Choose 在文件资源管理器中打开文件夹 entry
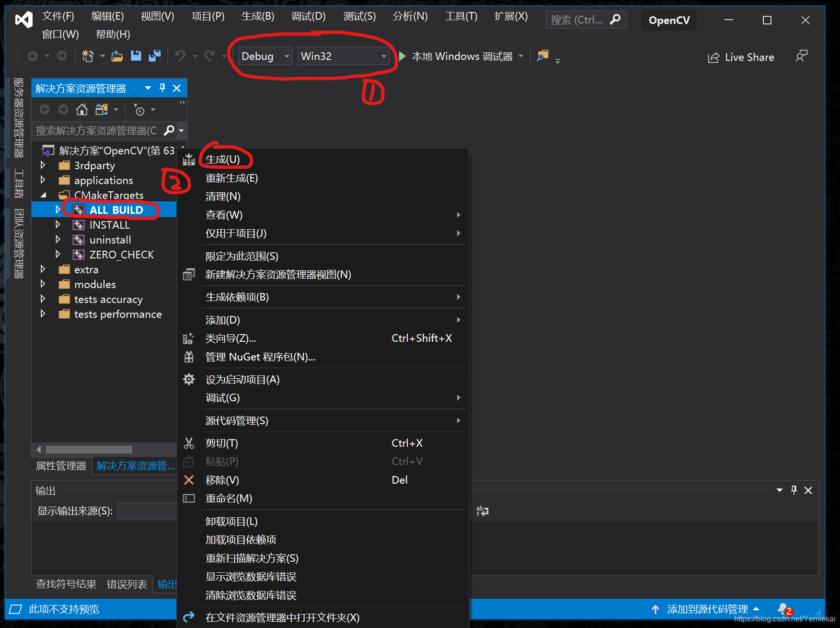This screenshot has width=840, height=628. 323,617
